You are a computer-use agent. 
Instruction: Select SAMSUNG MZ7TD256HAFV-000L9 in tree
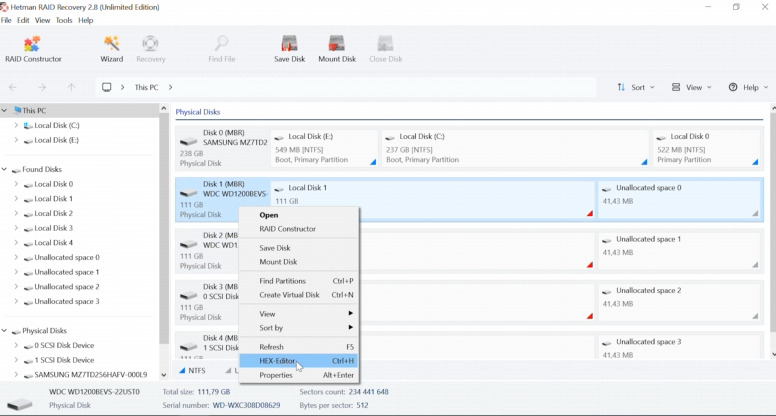tap(91, 375)
